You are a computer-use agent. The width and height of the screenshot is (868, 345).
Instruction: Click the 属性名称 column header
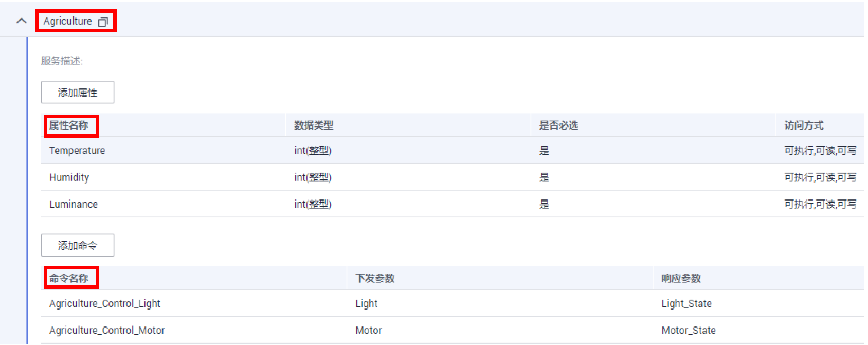(x=69, y=125)
